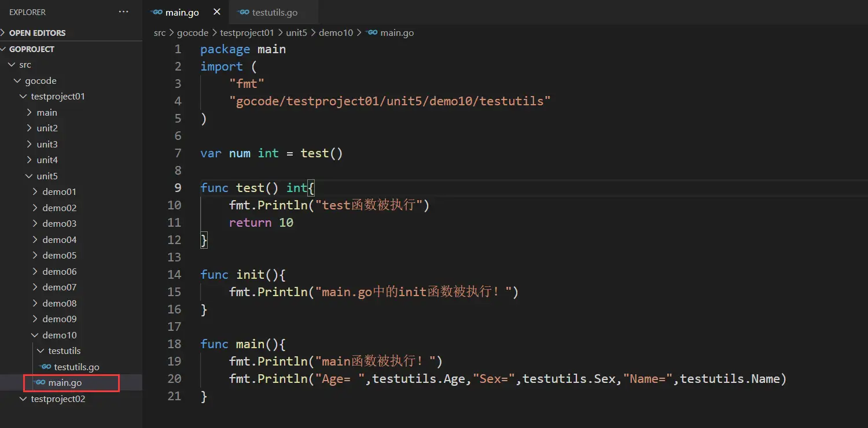Click the Go icon on testutils.go tab
This screenshot has width=868, height=428.
[244, 12]
